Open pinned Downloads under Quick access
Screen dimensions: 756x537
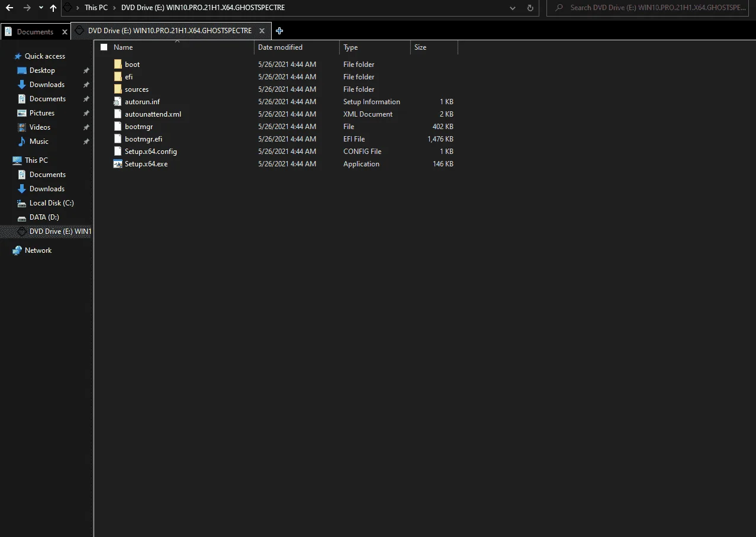(x=47, y=85)
